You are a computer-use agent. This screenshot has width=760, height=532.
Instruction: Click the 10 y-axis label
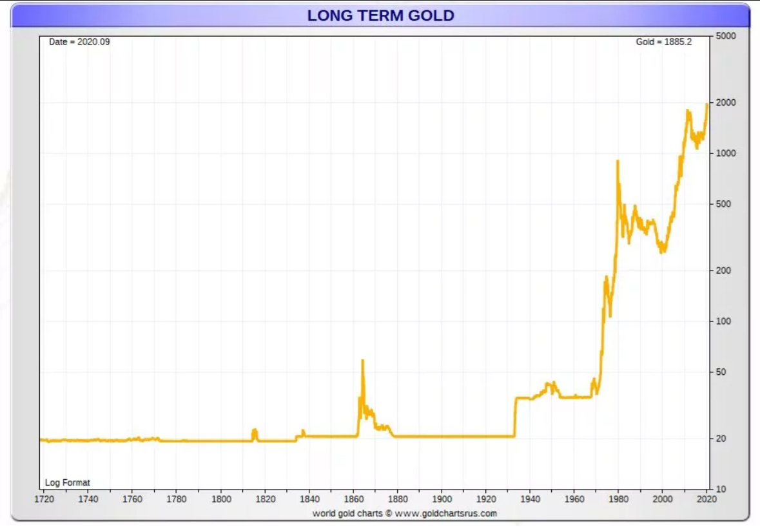(x=721, y=489)
